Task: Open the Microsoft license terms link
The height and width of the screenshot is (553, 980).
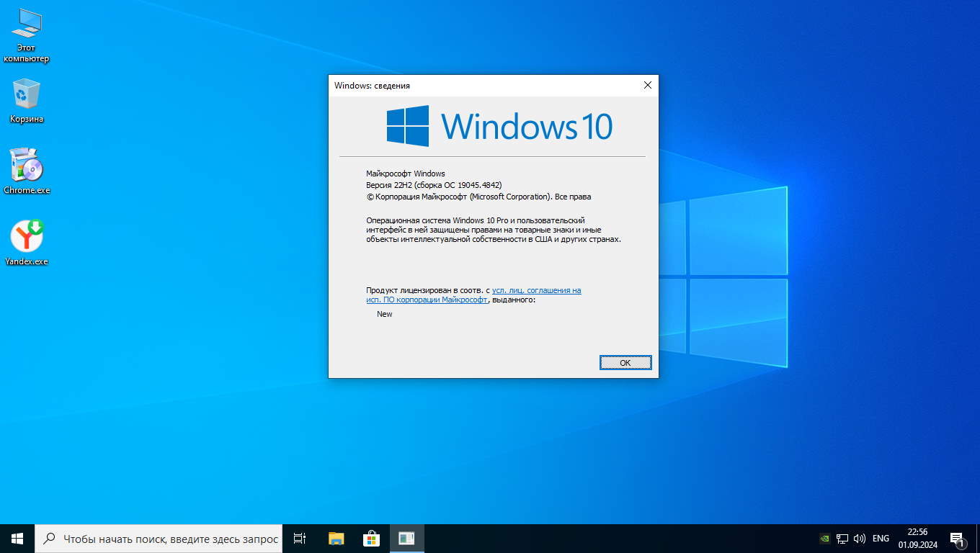Action: (536, 290)
